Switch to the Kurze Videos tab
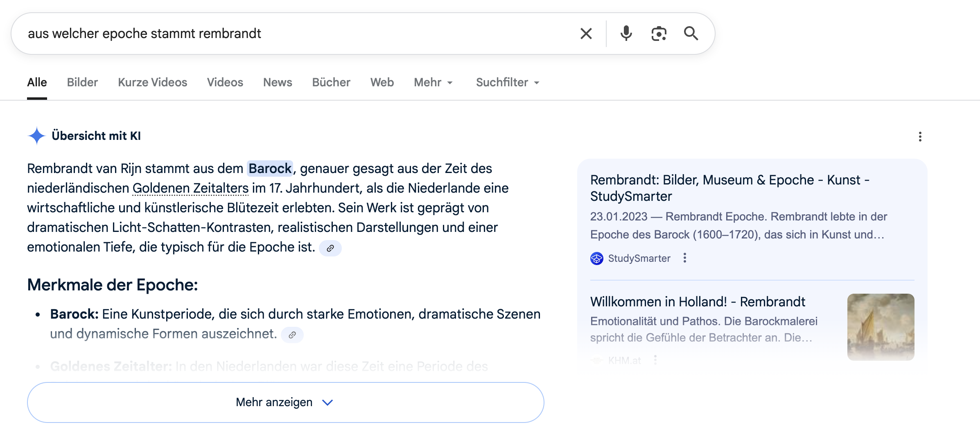Viewport: 980px width, 436px height. (152, 82)
